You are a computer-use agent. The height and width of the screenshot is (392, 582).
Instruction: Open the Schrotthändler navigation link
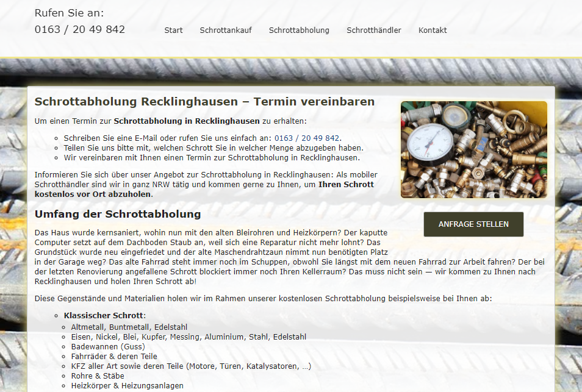tap(374, 30)
